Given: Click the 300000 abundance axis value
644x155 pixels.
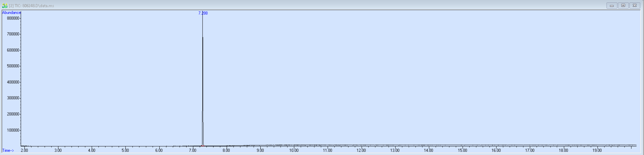Looking at the screenshot, I should coord(13,98).
